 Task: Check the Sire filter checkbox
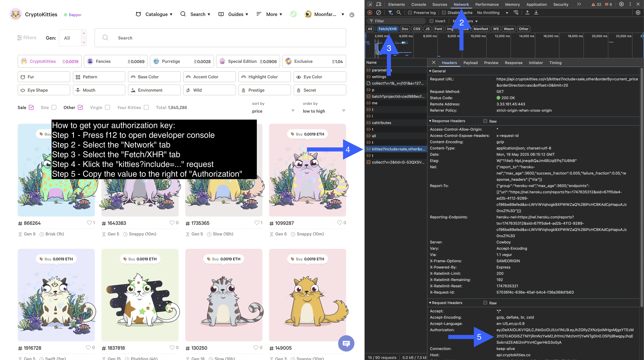pos(54,107)
